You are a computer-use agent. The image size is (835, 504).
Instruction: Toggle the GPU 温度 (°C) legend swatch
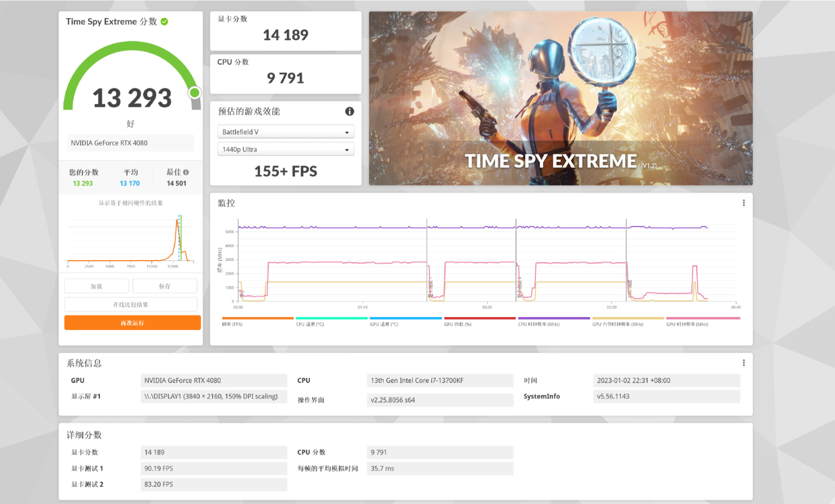point(405,319)
